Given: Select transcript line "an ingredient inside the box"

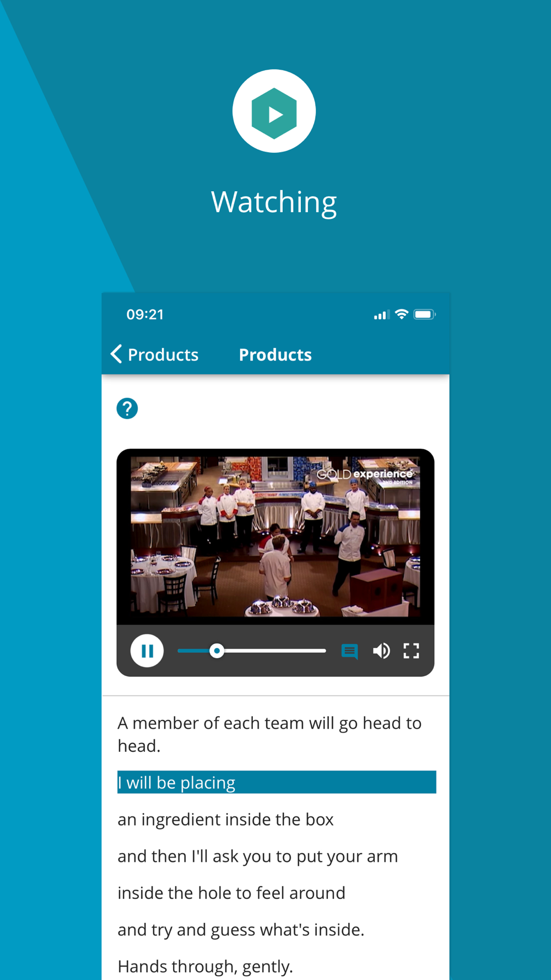Looking at the screenshot, I should coord(225,820).
